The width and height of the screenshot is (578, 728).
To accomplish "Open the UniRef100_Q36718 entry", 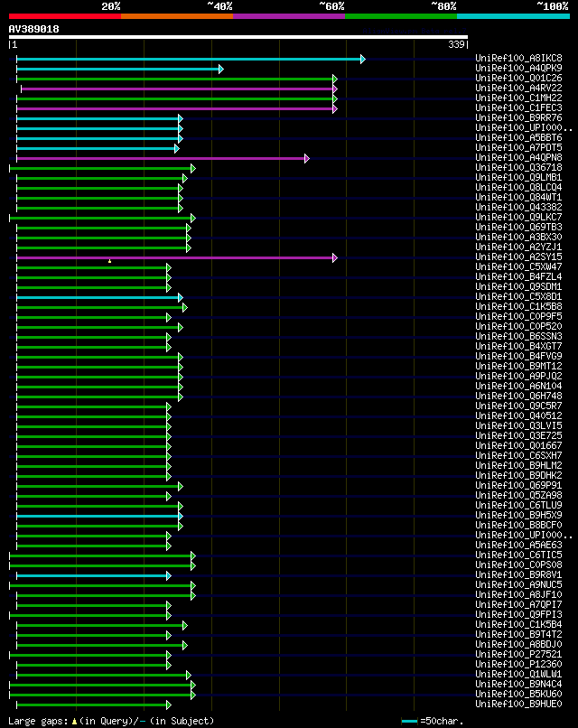I will [x=518, y=168].
